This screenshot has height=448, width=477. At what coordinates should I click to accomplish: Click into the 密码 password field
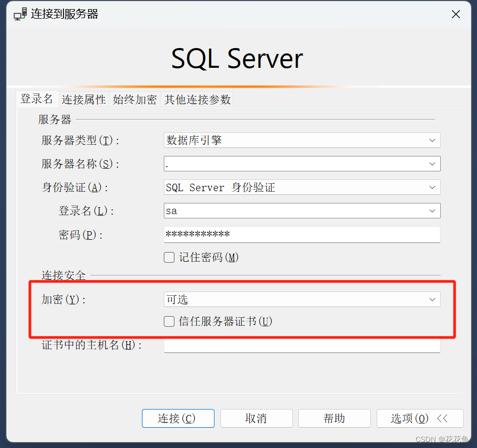coord(302,234)
